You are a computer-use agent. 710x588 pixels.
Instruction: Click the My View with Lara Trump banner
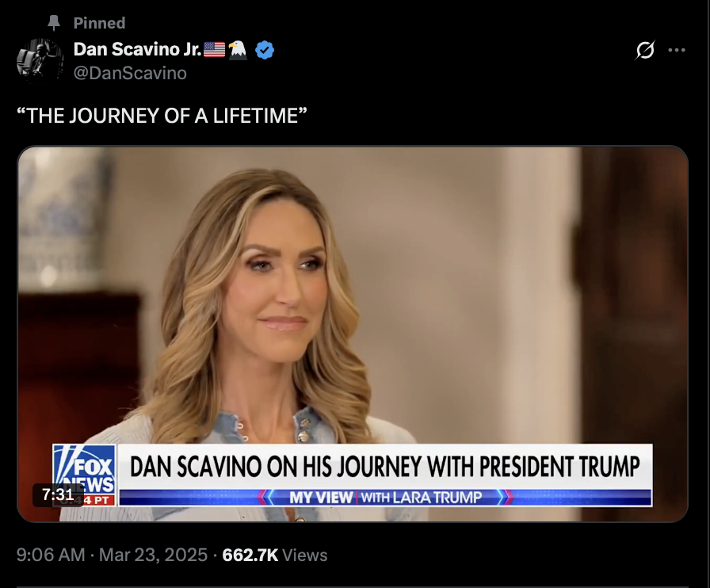(385, 498)
